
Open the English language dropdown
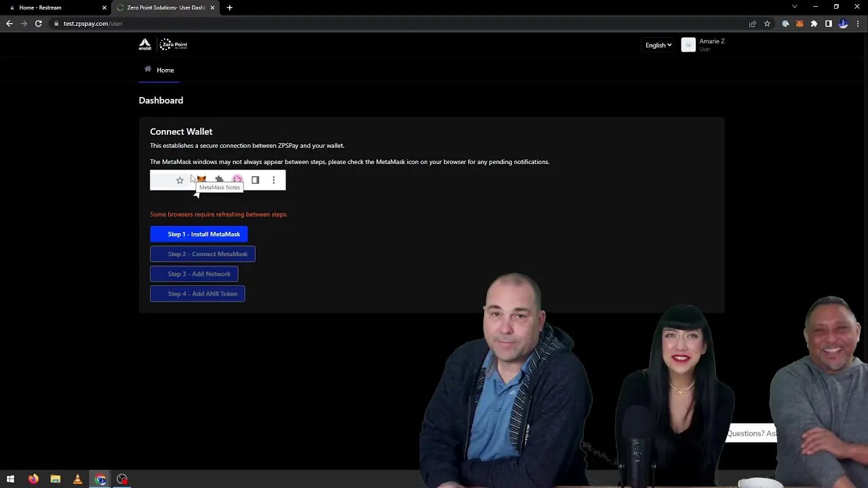click(658, 45)
